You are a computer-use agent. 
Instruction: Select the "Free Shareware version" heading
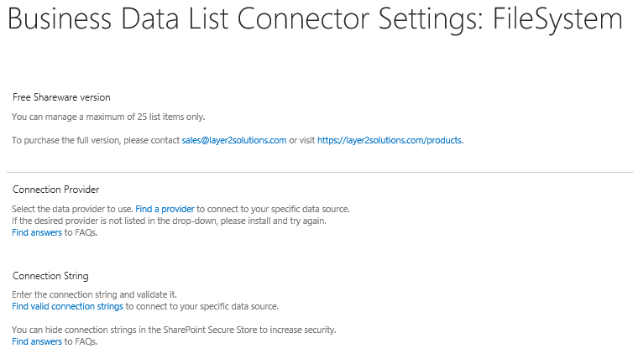[x=61, y=97]
